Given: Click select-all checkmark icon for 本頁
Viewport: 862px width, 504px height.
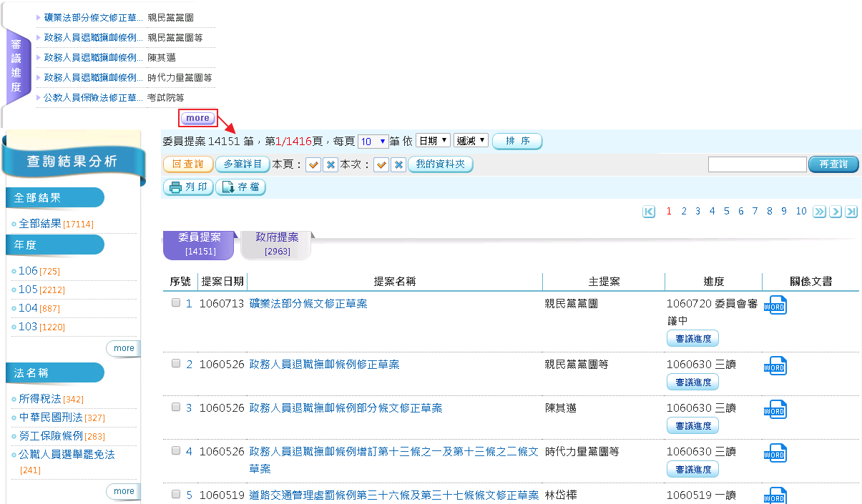Looking at the screenshot, I should [313, 165].
